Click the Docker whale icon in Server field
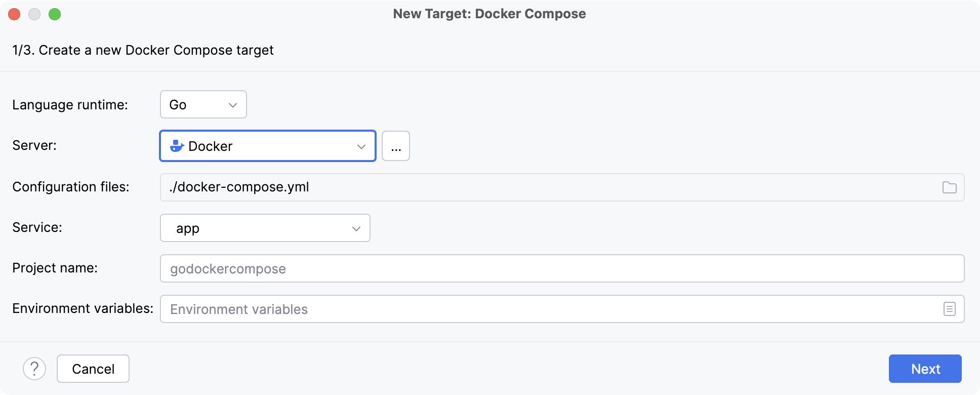The width and height of the screenshot is (980, 395). point(175,146)
